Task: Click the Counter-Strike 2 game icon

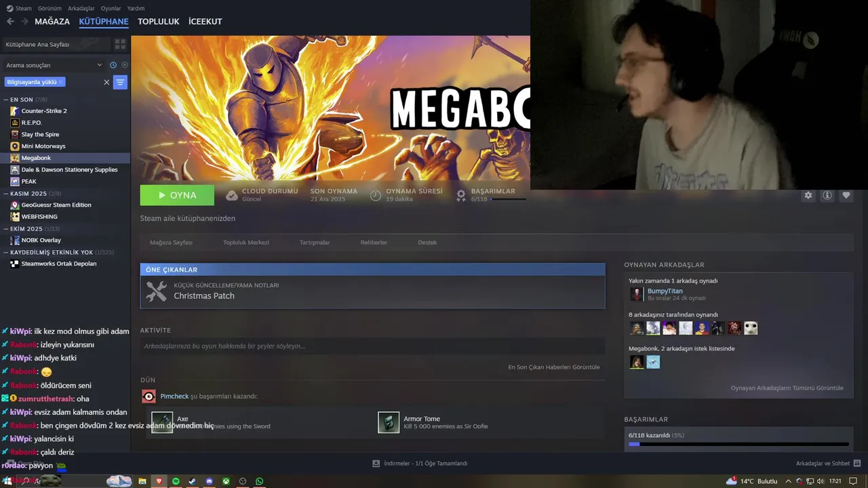Action: [15, 110]
